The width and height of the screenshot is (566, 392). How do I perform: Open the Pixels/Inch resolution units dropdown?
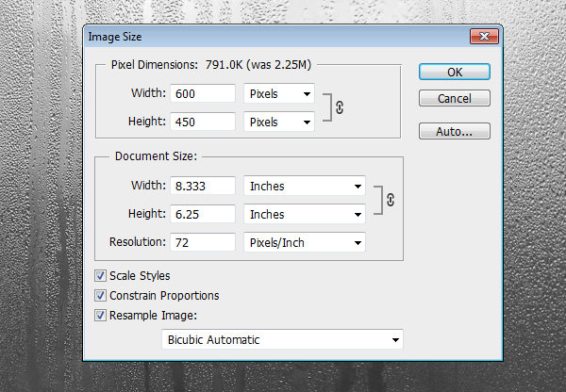tap(305, 243)
